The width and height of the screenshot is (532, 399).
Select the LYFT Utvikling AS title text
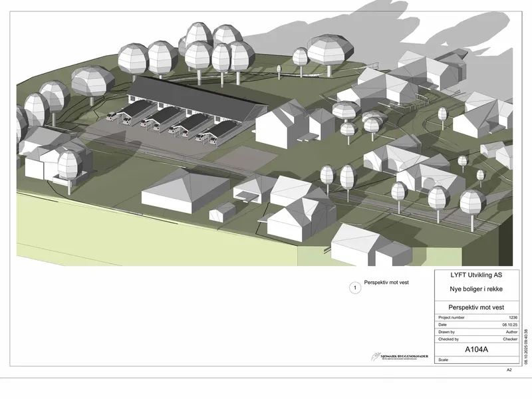(x=476, y=275)
